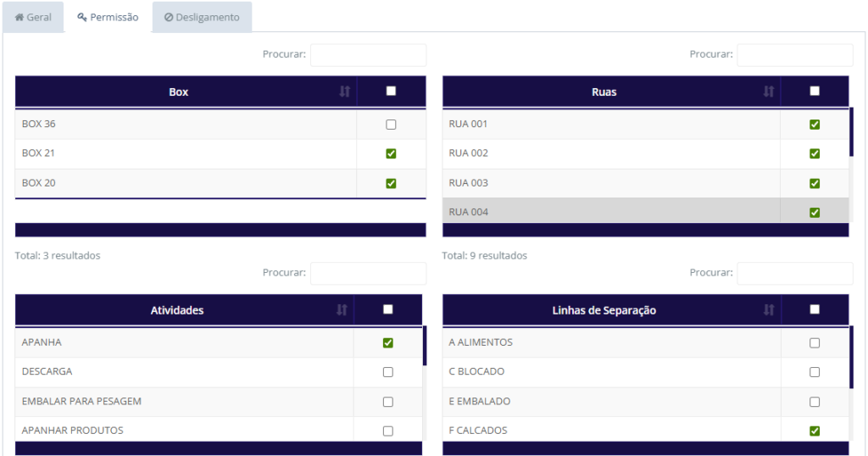Toggle select-all checkbox in Box header
The width and height of the screenshot is (868, 456).
click(x=391, y=92)
